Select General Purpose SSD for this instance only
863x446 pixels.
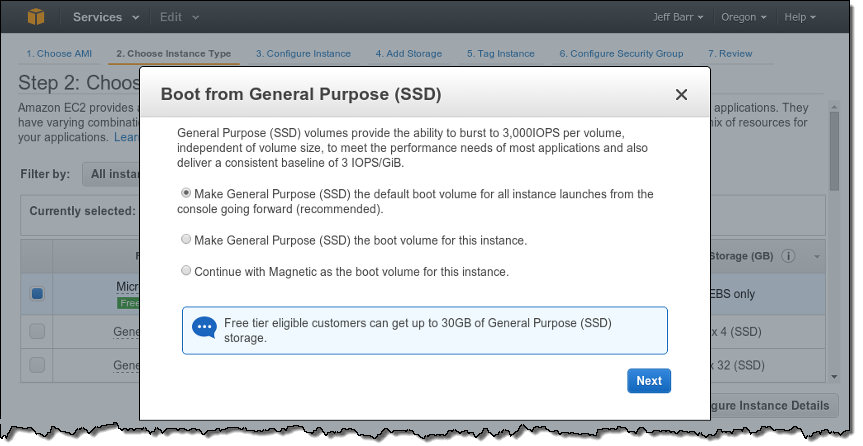[186, 240]
